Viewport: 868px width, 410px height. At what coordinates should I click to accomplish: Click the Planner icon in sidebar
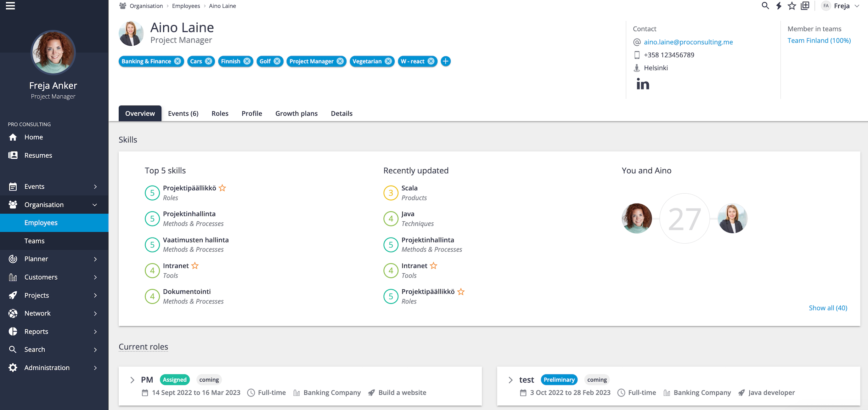click(13, 259)
